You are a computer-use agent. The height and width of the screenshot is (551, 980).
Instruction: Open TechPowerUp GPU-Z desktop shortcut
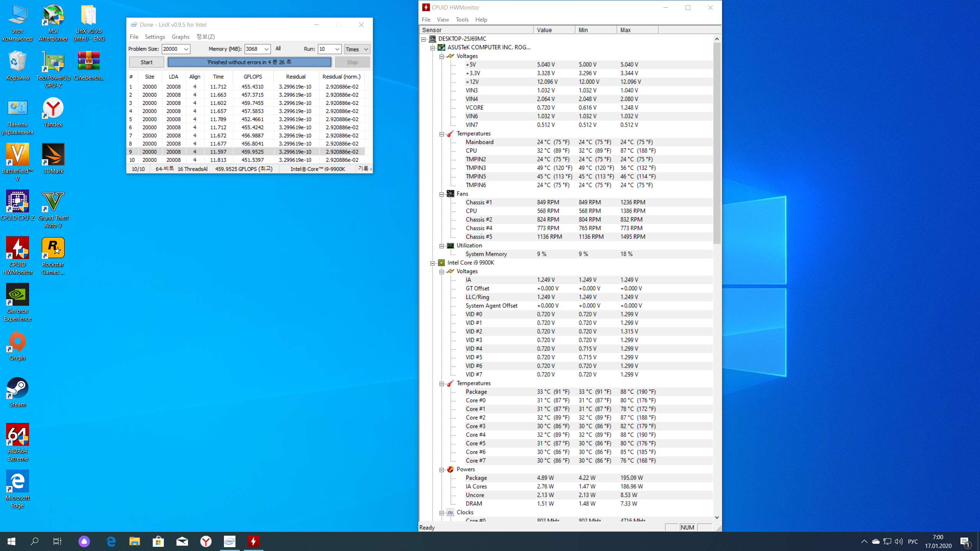point(53,63)
